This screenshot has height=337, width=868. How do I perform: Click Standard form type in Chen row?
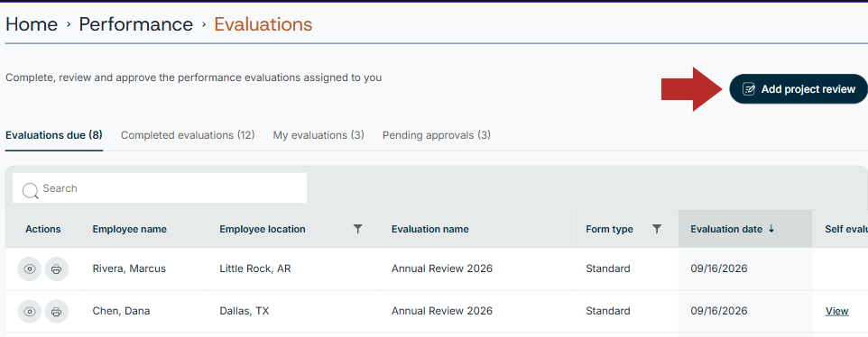tap(608, 311)
